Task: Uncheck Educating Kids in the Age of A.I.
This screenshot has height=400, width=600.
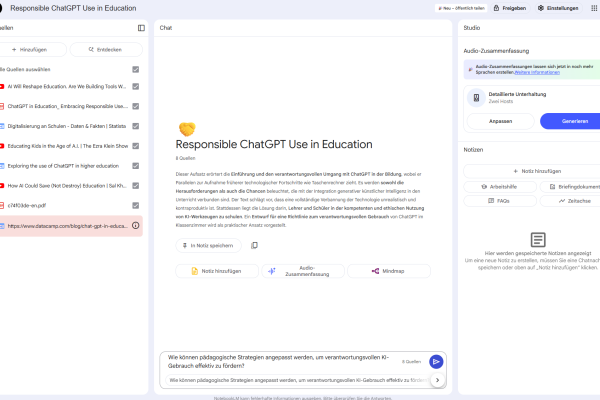Action: click(135, 146)
